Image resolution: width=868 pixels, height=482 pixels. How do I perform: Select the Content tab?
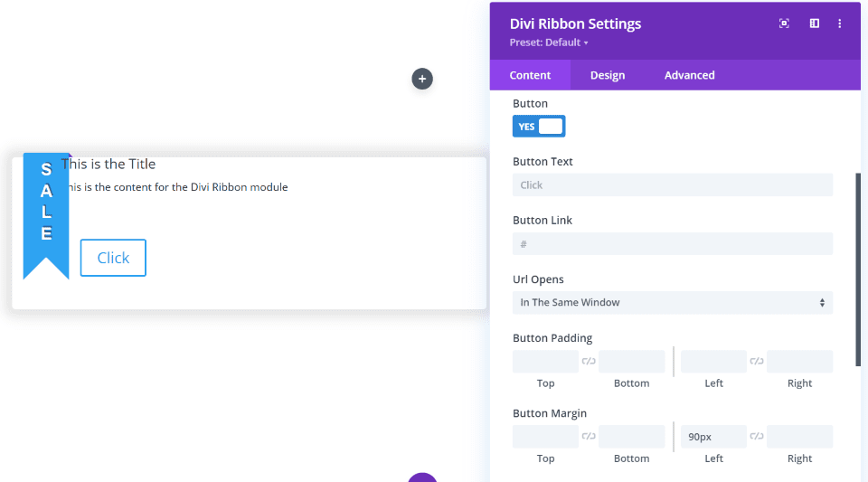coord(530,75)
